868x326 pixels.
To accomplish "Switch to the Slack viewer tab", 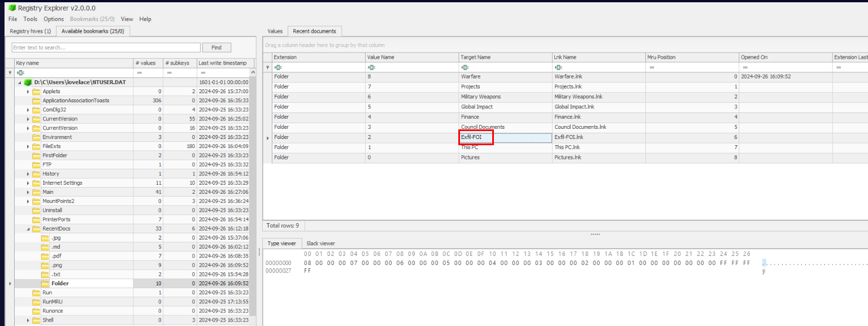I will (320, 244).
